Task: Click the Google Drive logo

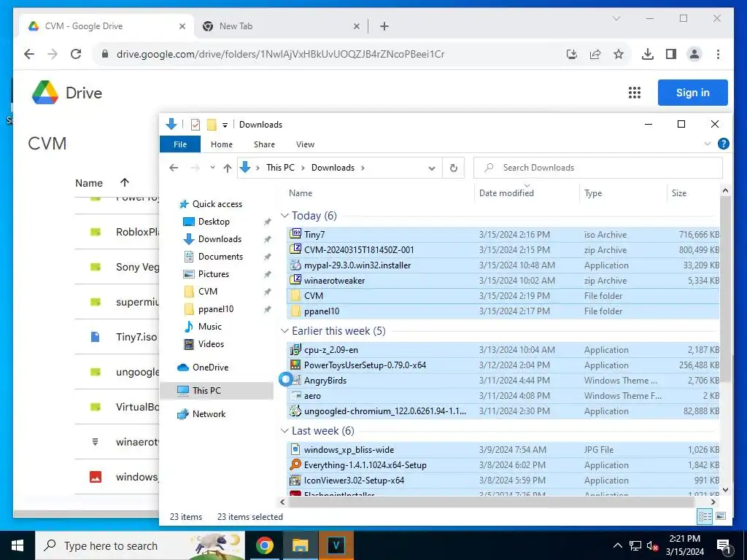Action: [x=44, y=93]
